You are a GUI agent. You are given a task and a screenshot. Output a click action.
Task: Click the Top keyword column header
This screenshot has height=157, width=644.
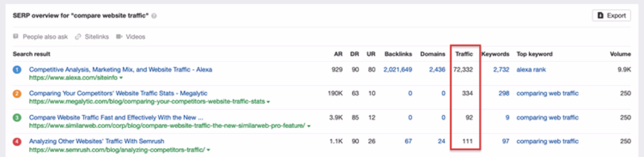click(x=534, y=54)
